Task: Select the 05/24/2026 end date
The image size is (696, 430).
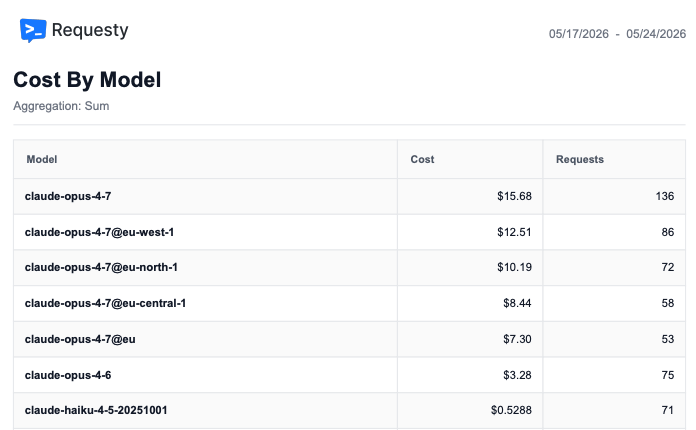Action: [656, 34]
